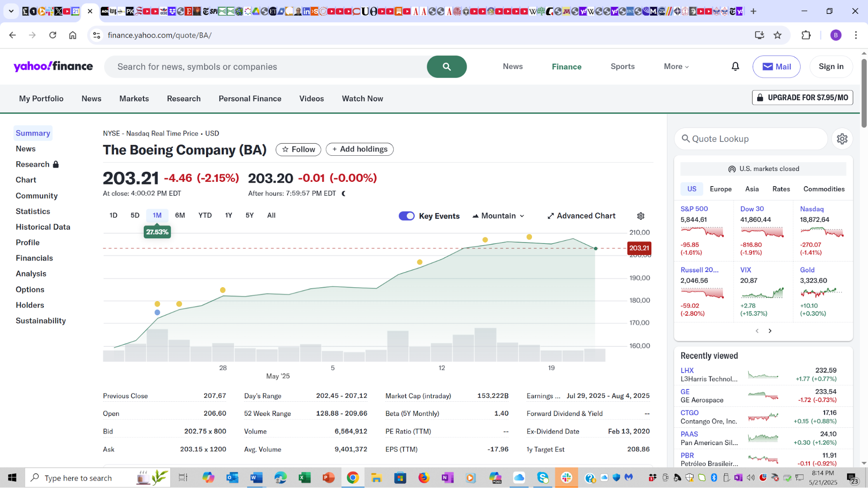Select the 1D chart range
Viewport: 868px width, 488px height.
pos(113,216)
